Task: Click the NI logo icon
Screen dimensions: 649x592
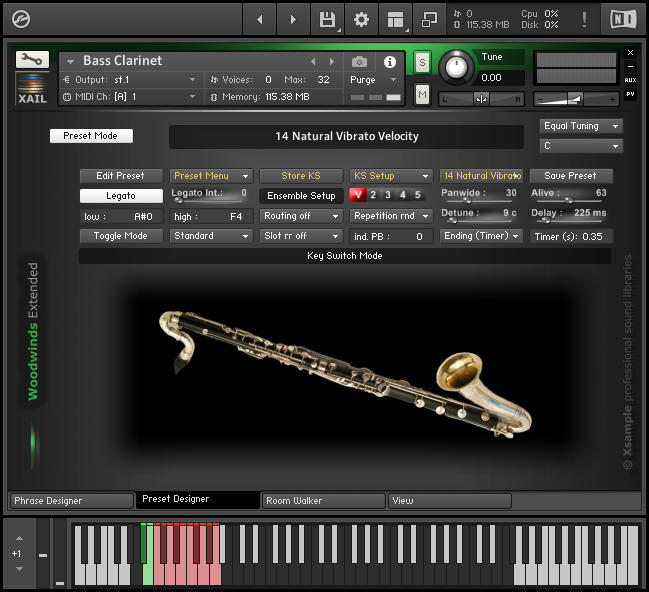Action: point(623,19)
